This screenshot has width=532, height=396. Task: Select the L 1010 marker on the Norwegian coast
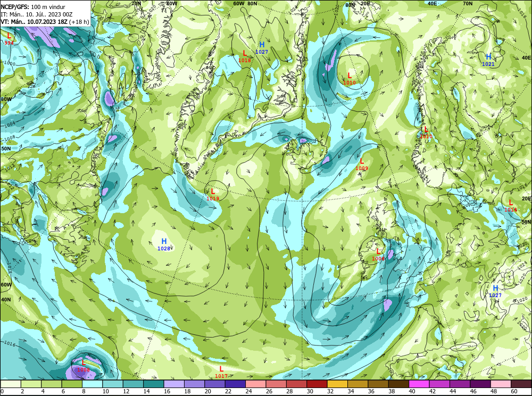pos(426,132)
